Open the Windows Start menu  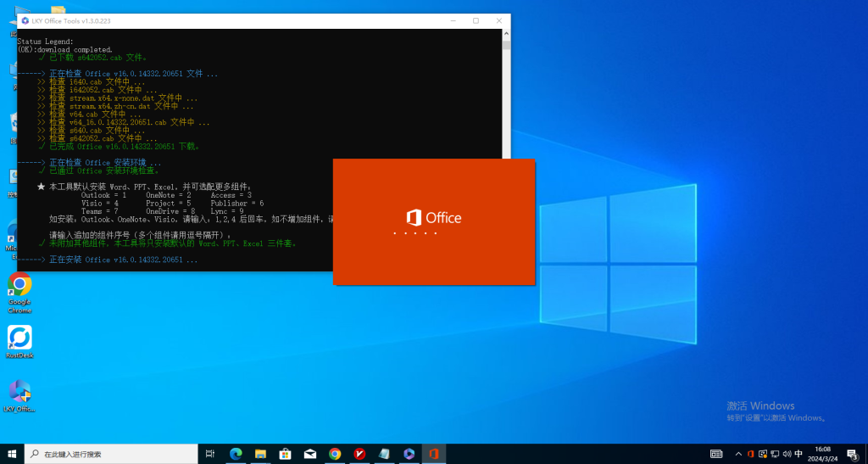[x=12, y=454]
